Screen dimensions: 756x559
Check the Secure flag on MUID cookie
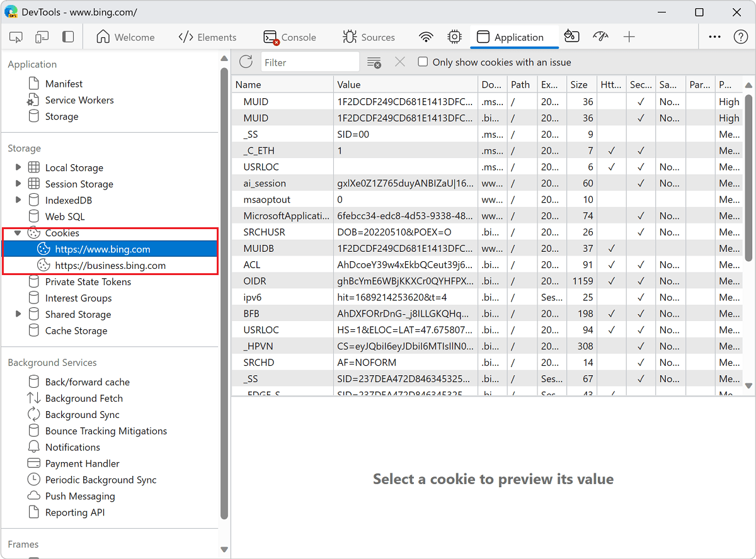pos(641,101)
